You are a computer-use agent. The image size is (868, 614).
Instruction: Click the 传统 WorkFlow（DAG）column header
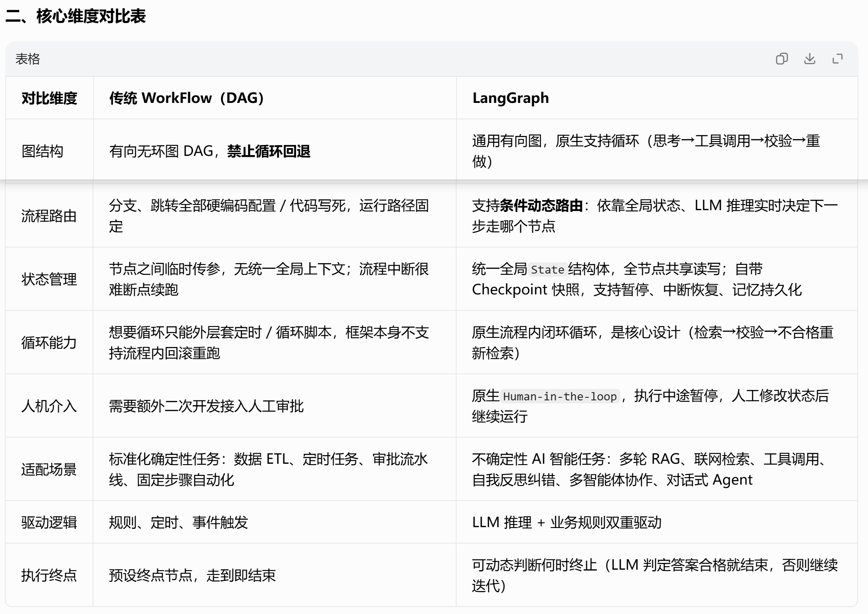click(275, 98)
